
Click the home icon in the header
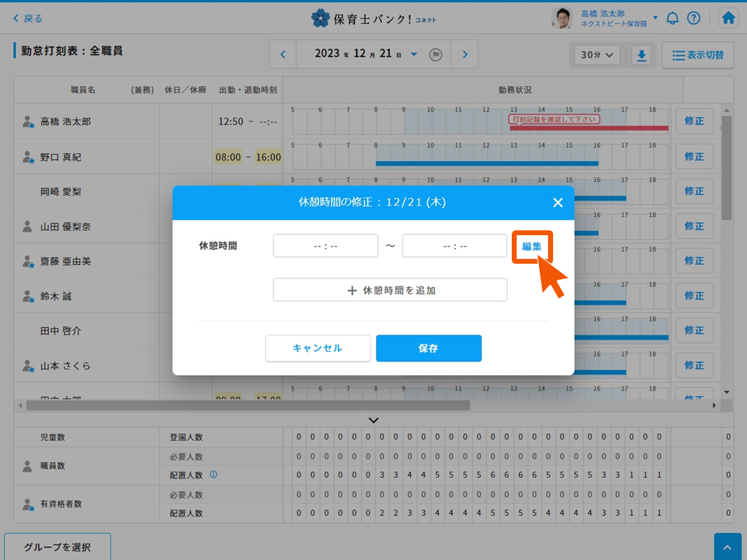pyautogui.click(x=728, y=18)
